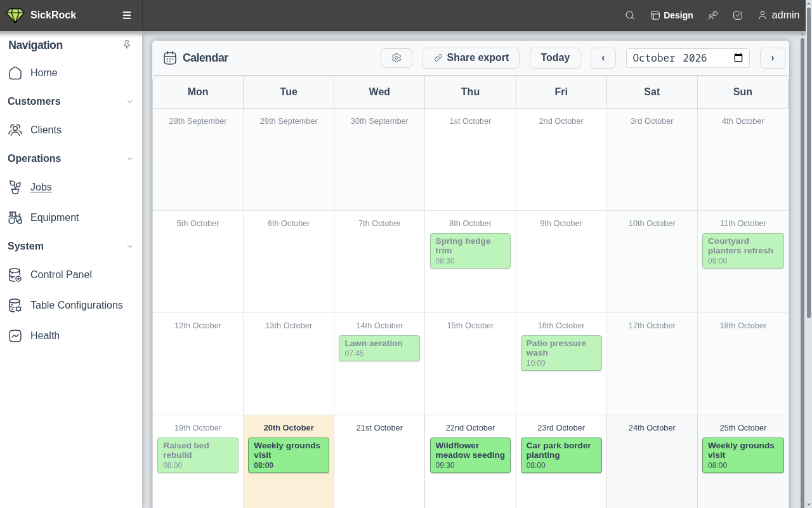Click the Control Panel database icon
This screenshot has height=508, width=812.
coord(15,275)
